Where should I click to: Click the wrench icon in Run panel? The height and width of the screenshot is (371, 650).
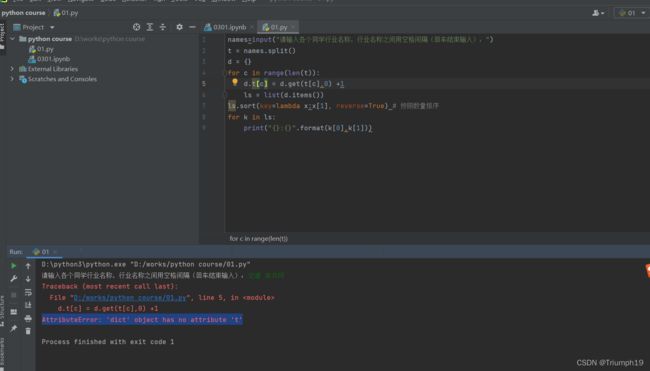click(x=14, y=279)
